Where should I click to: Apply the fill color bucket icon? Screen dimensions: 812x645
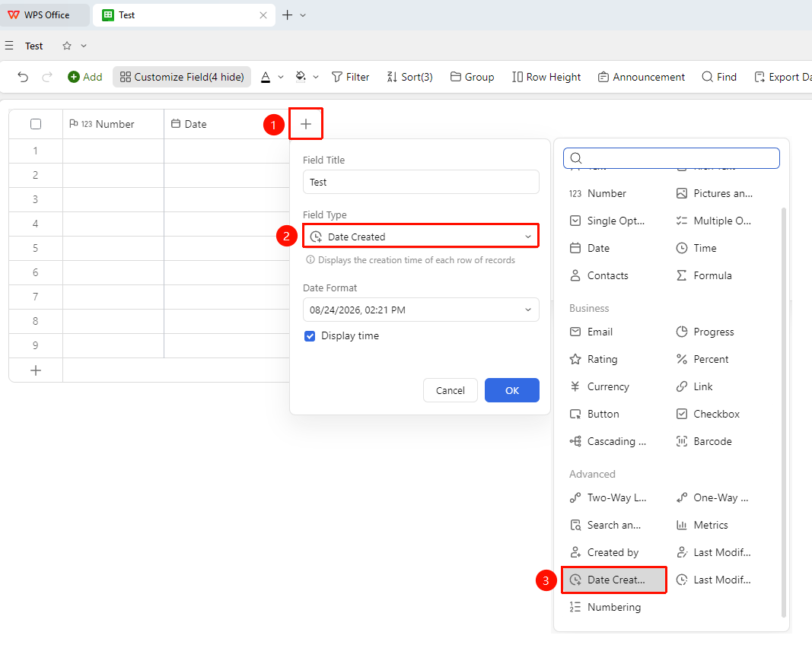(x=301, y=77)
